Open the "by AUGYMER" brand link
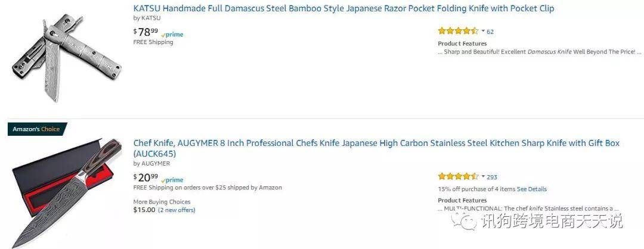Image resolution: width=644 pixels, height=249 pixels. pos(151,163)
